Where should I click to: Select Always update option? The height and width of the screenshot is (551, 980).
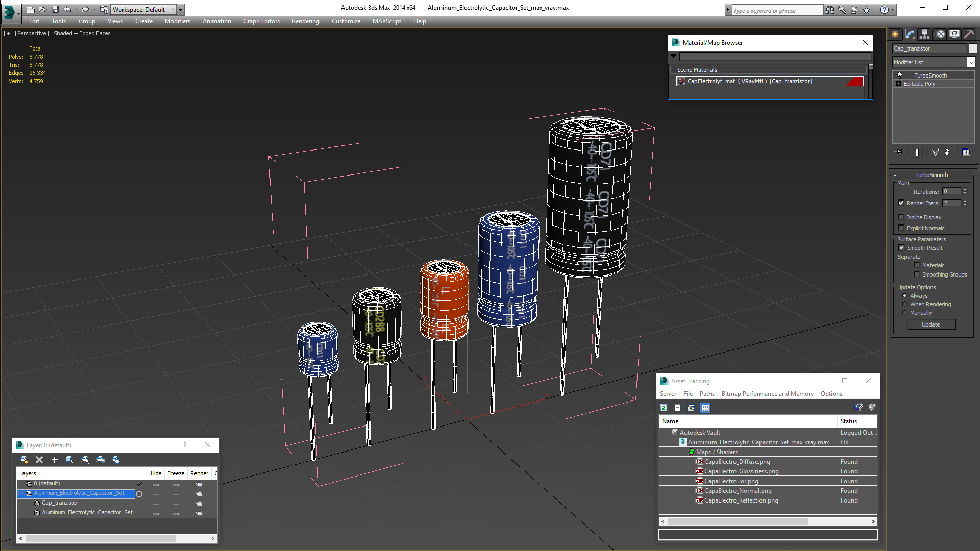coord(905,296)
